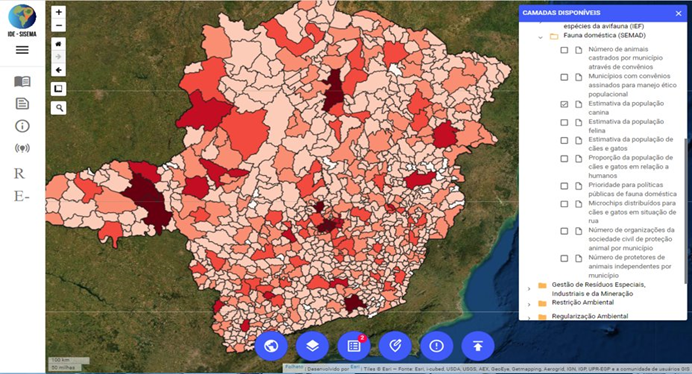
Task: Select the Fauna doméstica (SEMAD) folder label
Action: click(x=604, y=35)
